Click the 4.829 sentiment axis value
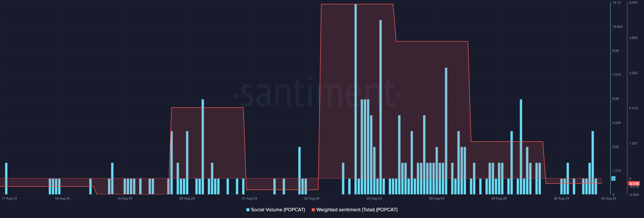644x218 pixels. click(633, 38)
